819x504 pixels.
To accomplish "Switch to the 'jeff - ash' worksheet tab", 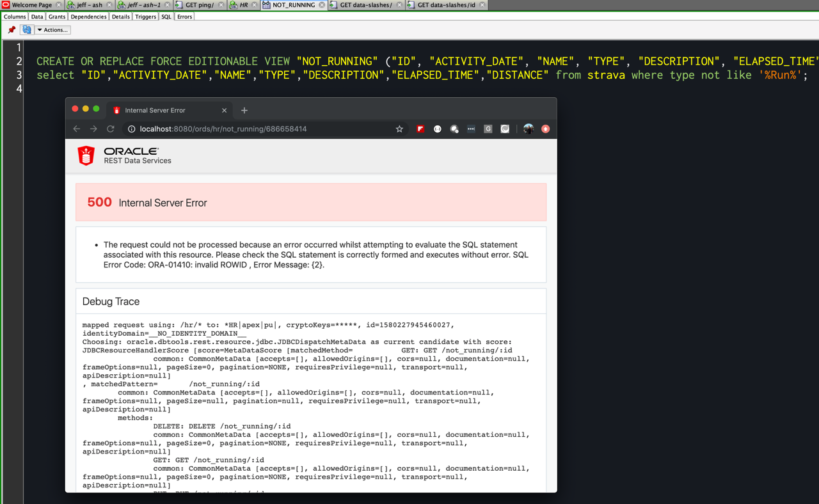I will pos(90,5).
